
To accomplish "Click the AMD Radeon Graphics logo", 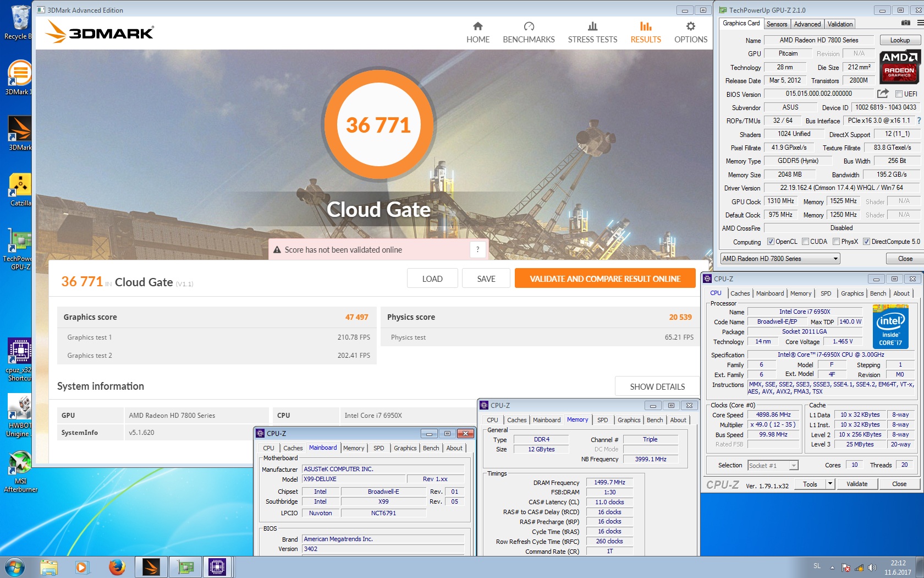I will [899, 67].
